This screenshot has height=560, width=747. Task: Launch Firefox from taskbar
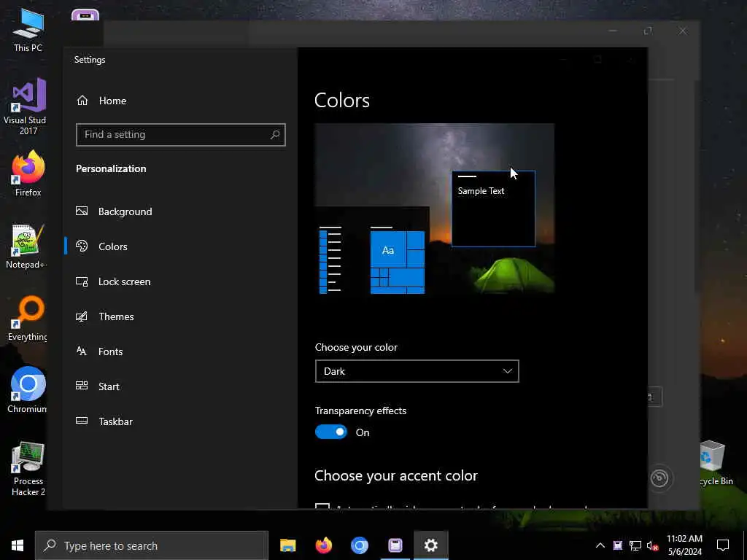(x=323, y=545)
